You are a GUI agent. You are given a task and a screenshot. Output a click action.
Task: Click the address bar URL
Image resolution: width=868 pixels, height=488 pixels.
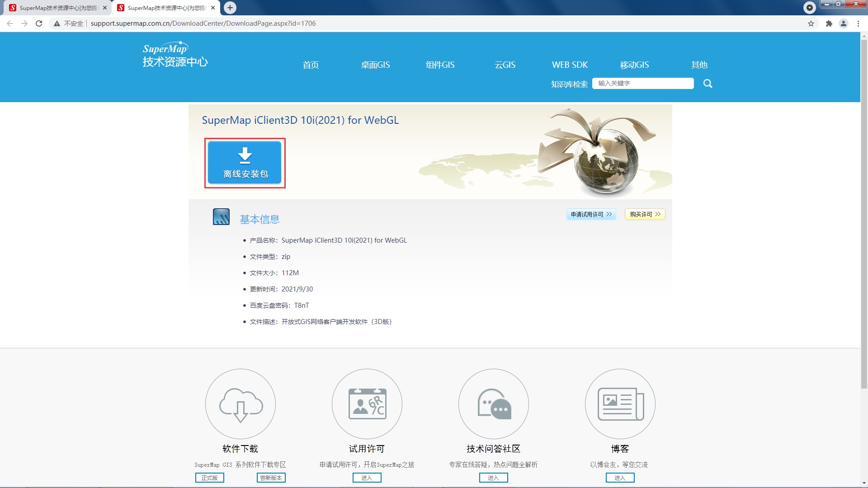pos(203,23)
